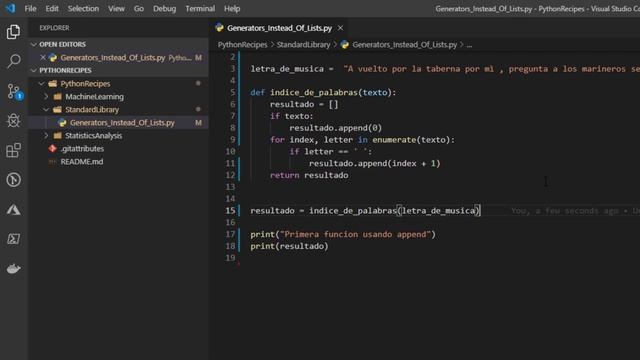Click the GitLens blame annotation on line 15
Screen dimensions: 640x360
[575, 211]
